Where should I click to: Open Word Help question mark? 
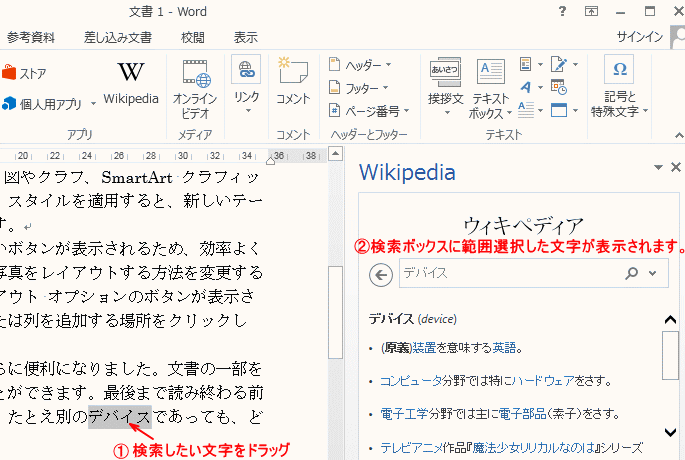[562, 11]
